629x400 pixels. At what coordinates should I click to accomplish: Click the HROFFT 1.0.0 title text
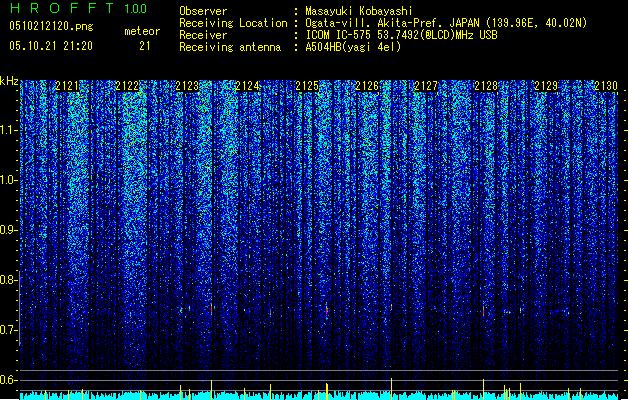[78, 8]
